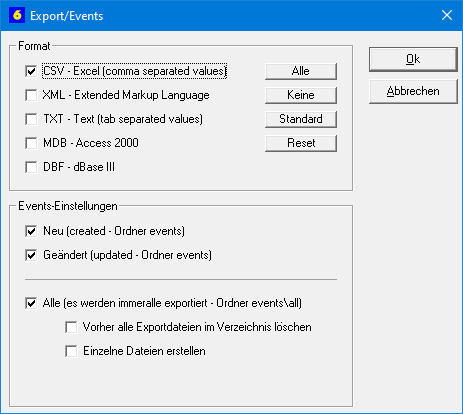Image resolution: width=463 pixels, height=414 pixels.
Task: Check Einzelne Dateien erstellen box
Action: pos(71,351)
